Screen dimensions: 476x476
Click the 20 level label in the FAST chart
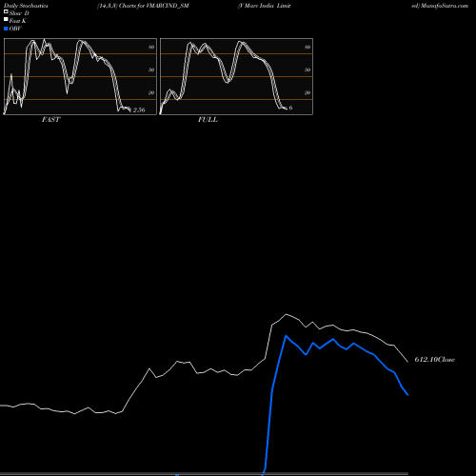point(151,92)
